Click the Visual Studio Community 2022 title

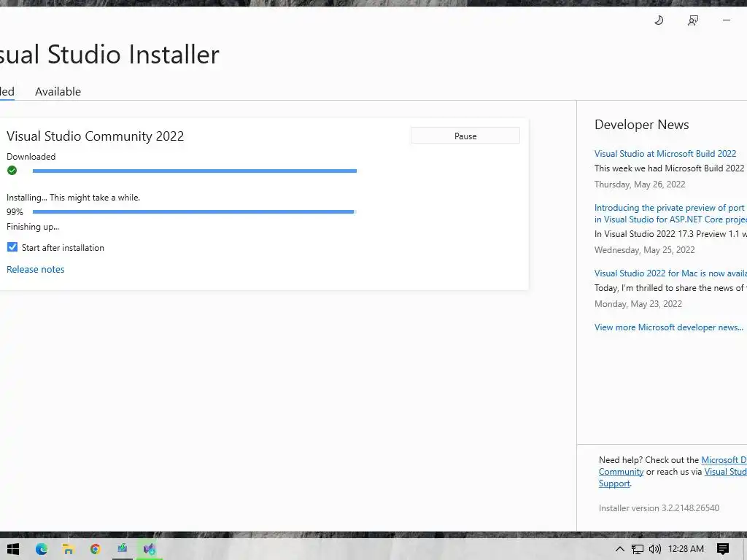(x=96, y=136)
